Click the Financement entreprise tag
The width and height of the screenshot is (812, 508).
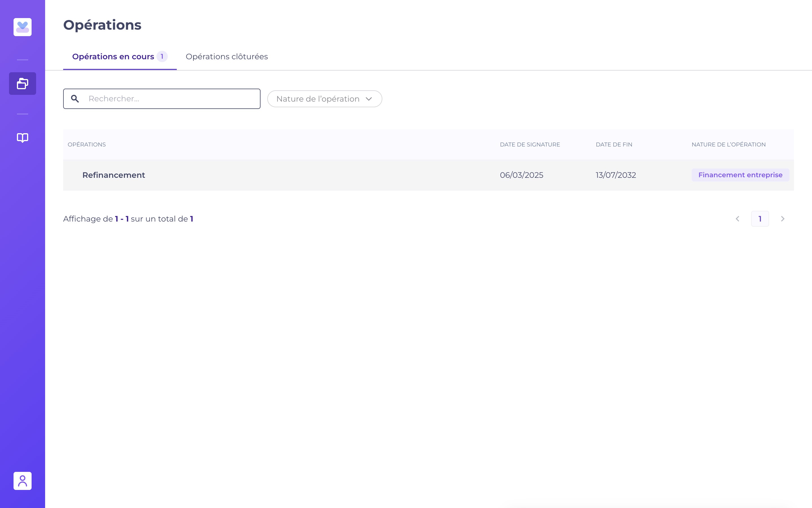(740, 175)
